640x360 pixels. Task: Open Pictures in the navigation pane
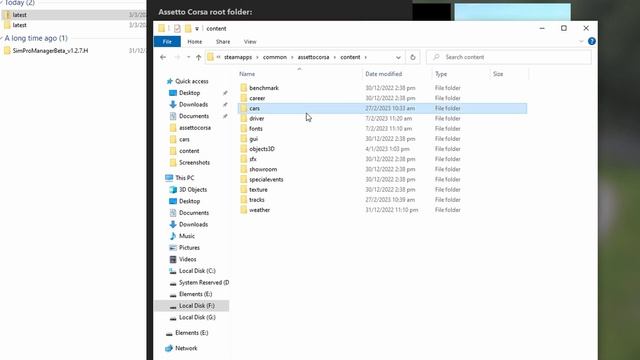click(189, 248)
